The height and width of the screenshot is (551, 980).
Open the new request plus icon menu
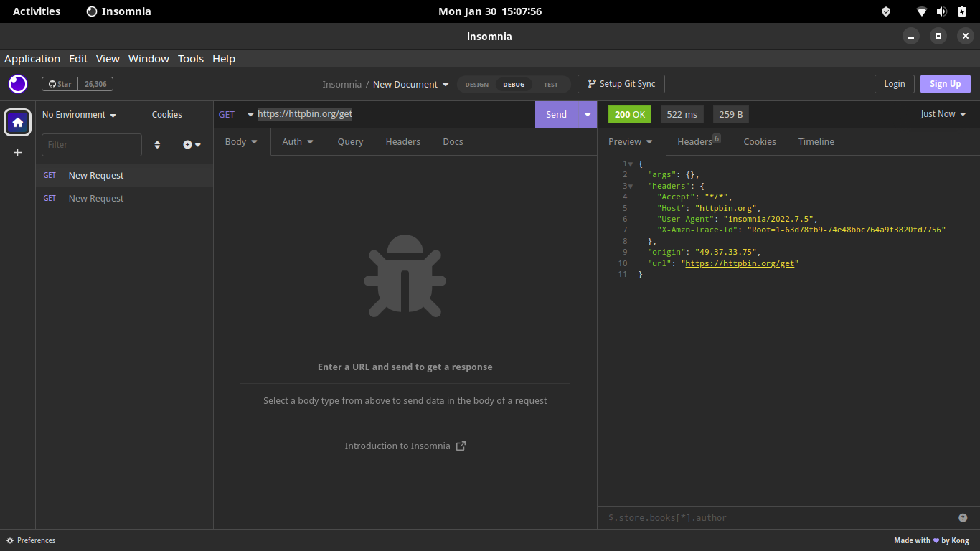(x=191, y=144)
